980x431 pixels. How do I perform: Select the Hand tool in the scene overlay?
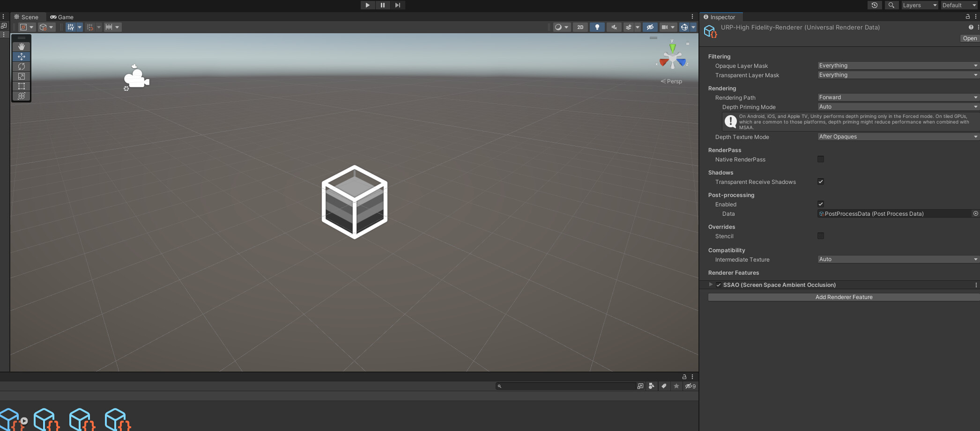click(21, 46)
